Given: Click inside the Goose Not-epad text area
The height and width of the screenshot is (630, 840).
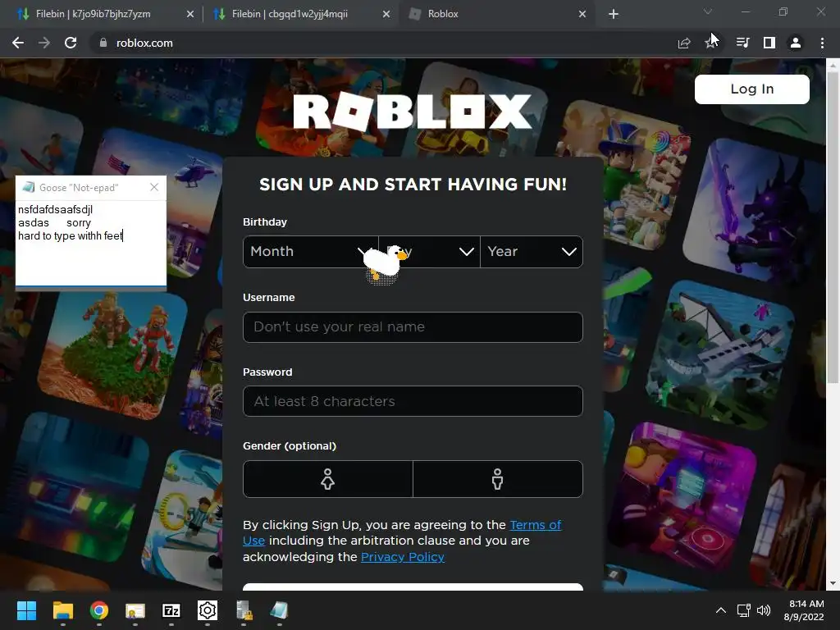Looking at the screenshot, I should click(90, 243).
